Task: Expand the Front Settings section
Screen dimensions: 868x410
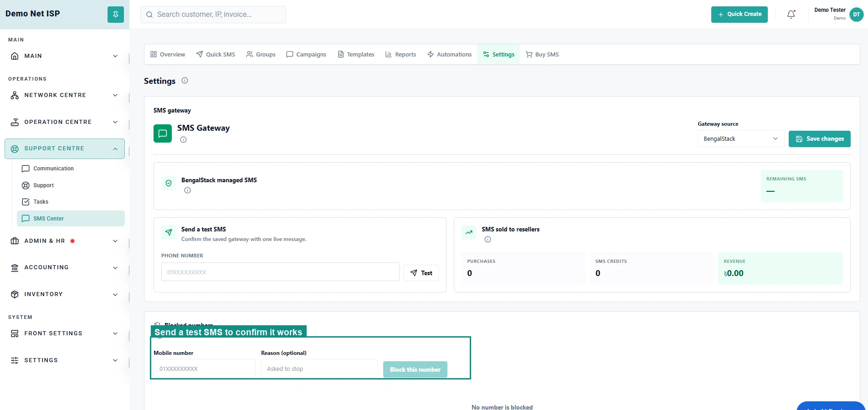Action: click(65, 333)
